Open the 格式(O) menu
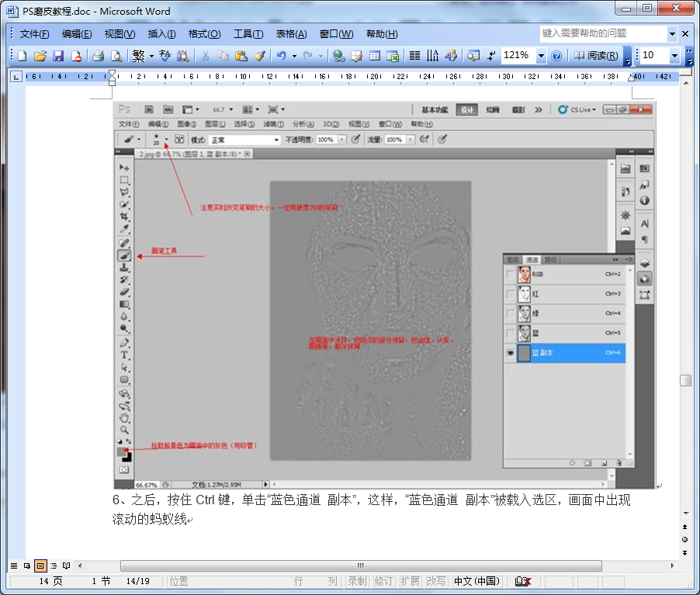The height and width of the screenshot is (595, 700). 204,34
